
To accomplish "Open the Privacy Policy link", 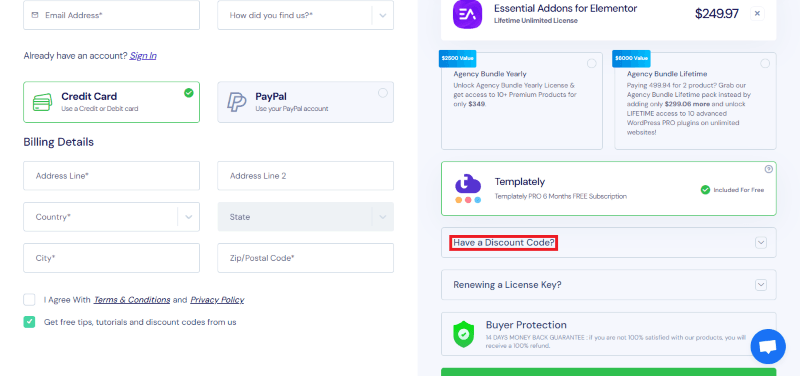I will coord(217,299).
